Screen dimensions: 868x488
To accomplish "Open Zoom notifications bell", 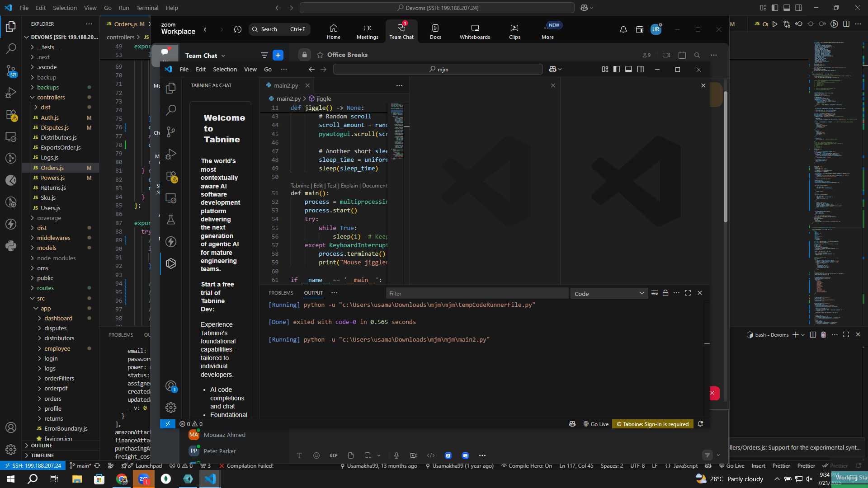I will coord(623,29).
